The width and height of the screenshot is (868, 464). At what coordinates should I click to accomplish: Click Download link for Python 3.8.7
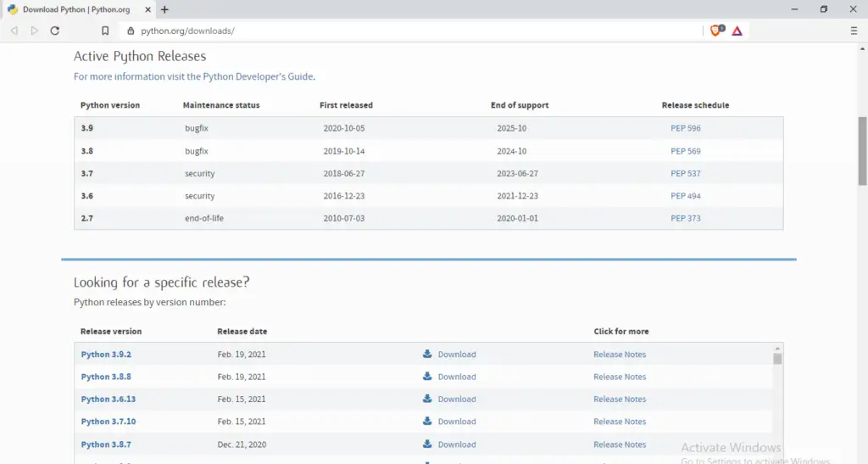point(456,444)
